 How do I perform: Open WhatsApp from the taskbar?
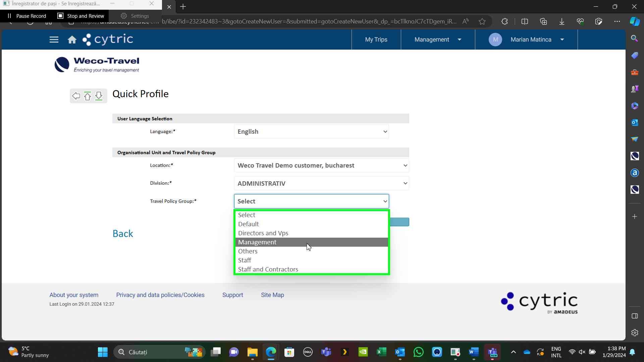coord(418,352)
